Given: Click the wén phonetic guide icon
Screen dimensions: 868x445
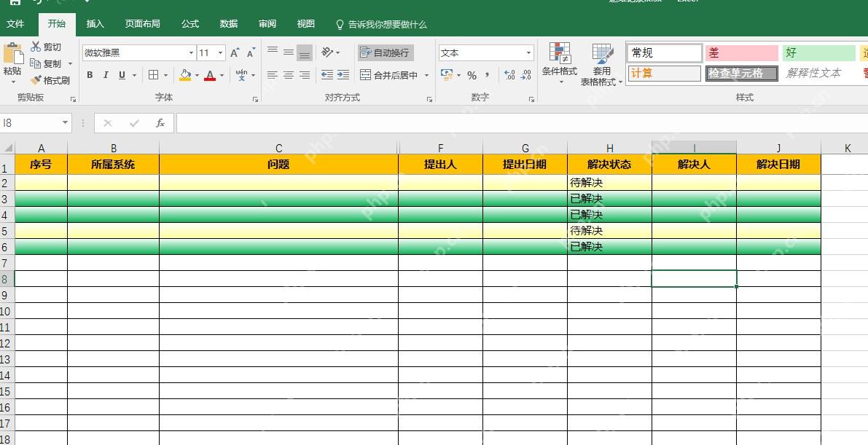Looking at the screenshot, I should [241, 75].
